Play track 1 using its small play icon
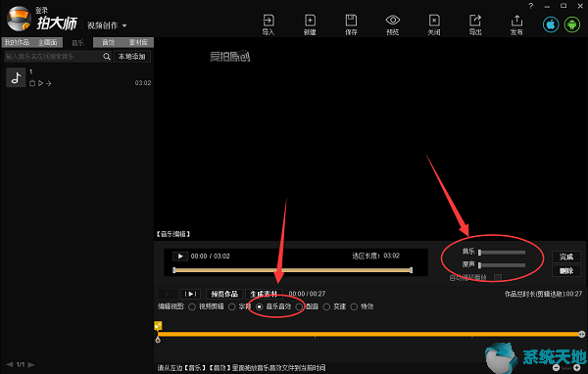Screen dimensions: 588x374 40,83
